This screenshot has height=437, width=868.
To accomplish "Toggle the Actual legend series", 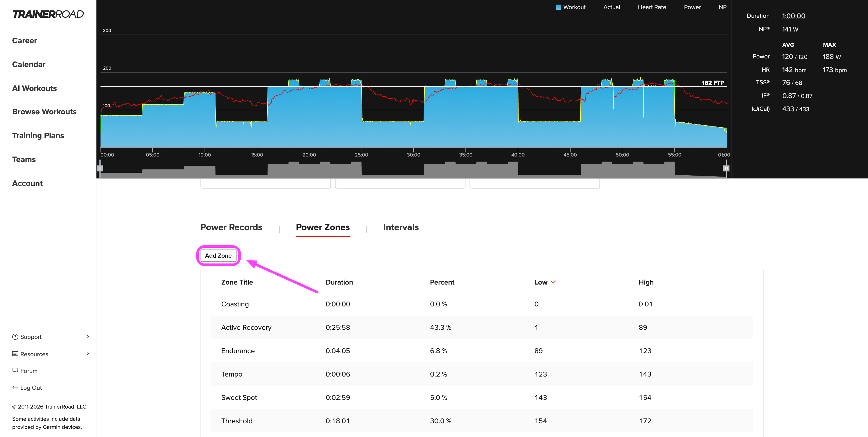I will (608, 7).
